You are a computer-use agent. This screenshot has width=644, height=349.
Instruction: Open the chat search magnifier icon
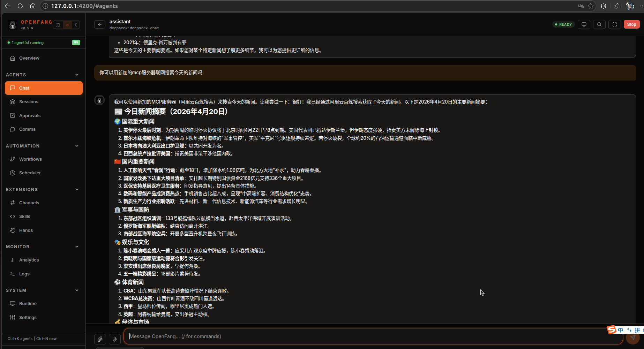[x=599, y=24]
